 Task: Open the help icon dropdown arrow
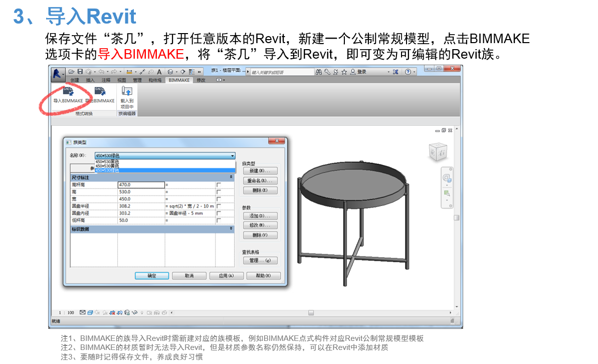(x=414, y=72)
